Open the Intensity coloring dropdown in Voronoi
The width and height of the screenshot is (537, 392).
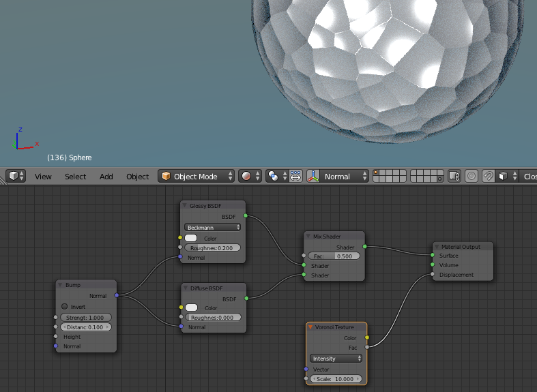(x=336, y=358)
